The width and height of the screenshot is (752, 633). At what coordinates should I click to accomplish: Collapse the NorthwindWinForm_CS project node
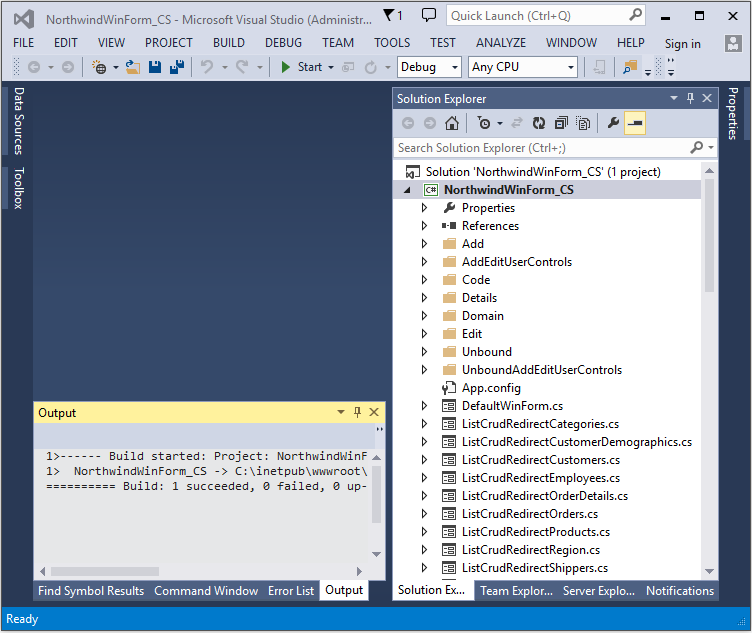click(x=407, y=190)
